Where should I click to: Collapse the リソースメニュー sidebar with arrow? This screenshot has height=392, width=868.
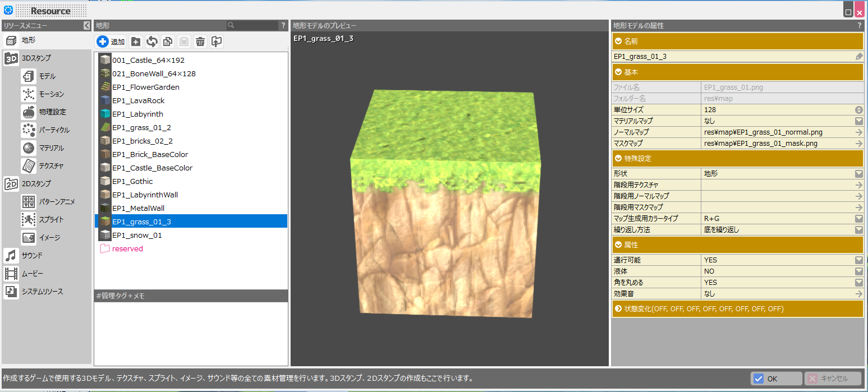(86, 25)
